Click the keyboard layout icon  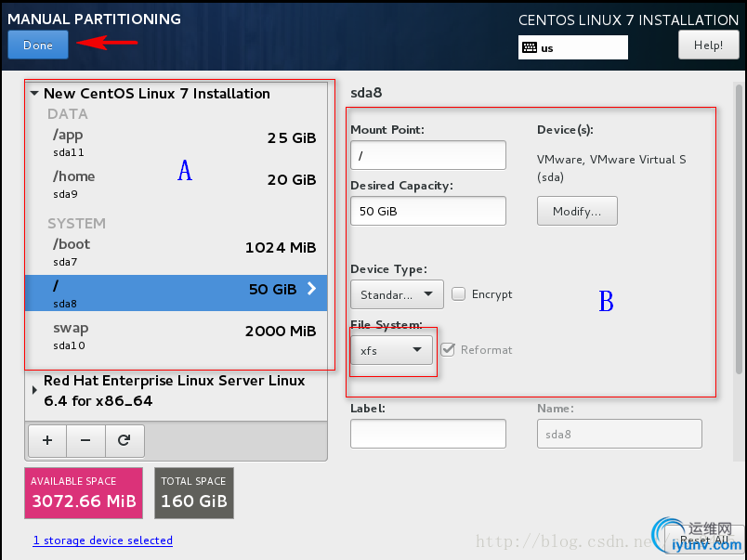tap(530, 47)
